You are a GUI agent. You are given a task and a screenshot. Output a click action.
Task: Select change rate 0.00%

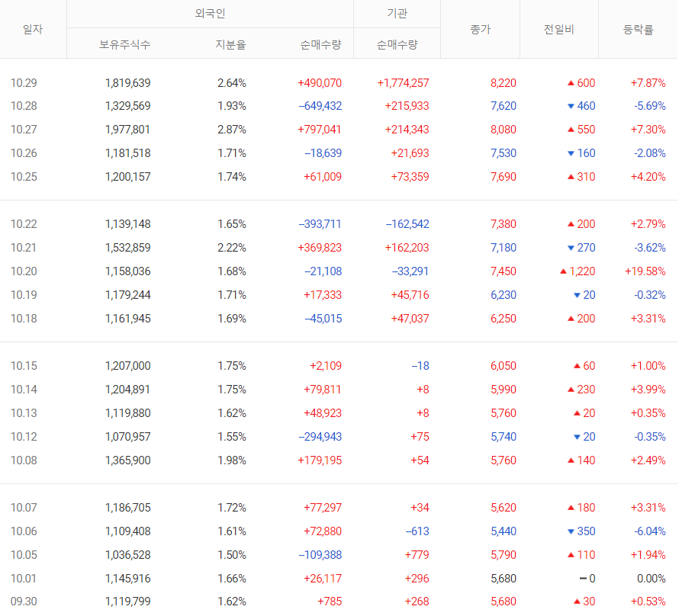(x=651, y=578)
